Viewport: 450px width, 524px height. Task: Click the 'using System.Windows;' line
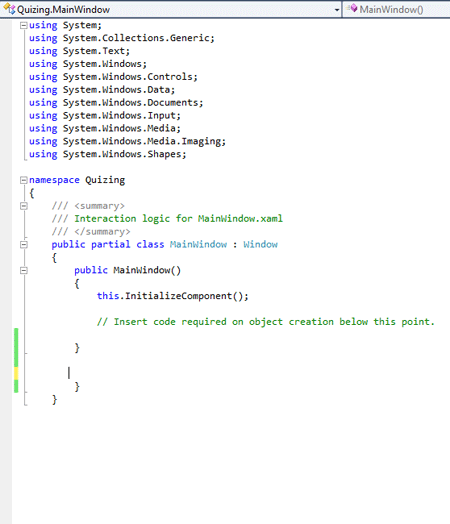[88, 64]
